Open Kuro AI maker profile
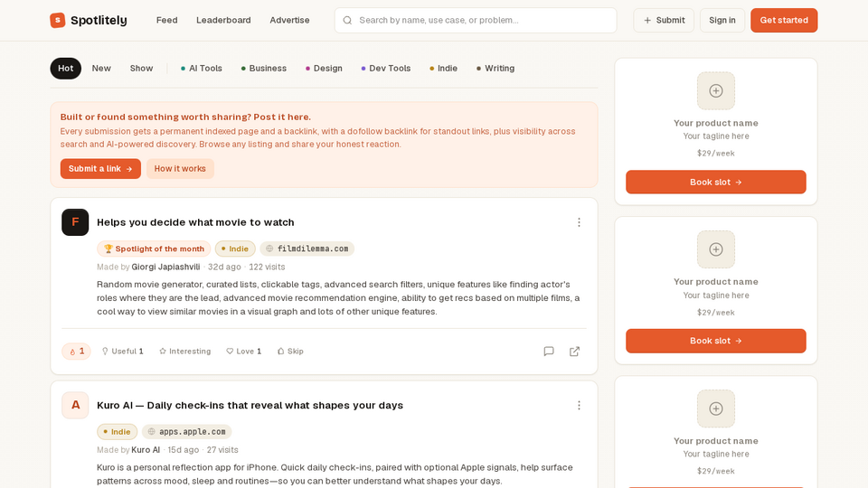Screen dimensions: 868x488 pyautogui.click(x=146, y=450)
